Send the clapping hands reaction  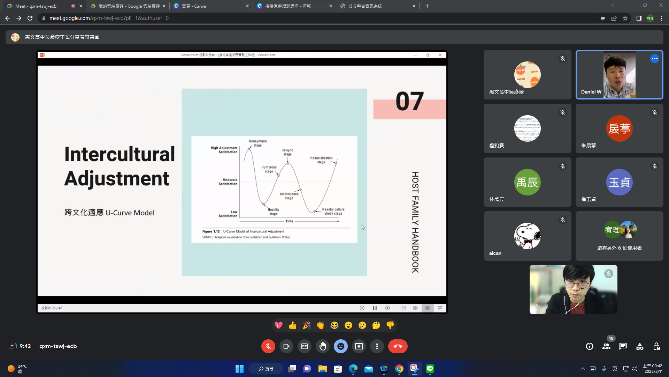320,325
